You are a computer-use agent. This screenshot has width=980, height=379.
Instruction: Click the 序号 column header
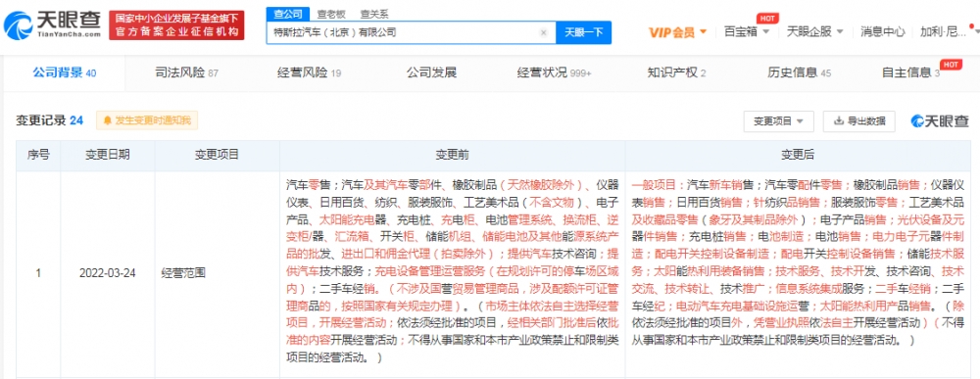pos(38,155)
